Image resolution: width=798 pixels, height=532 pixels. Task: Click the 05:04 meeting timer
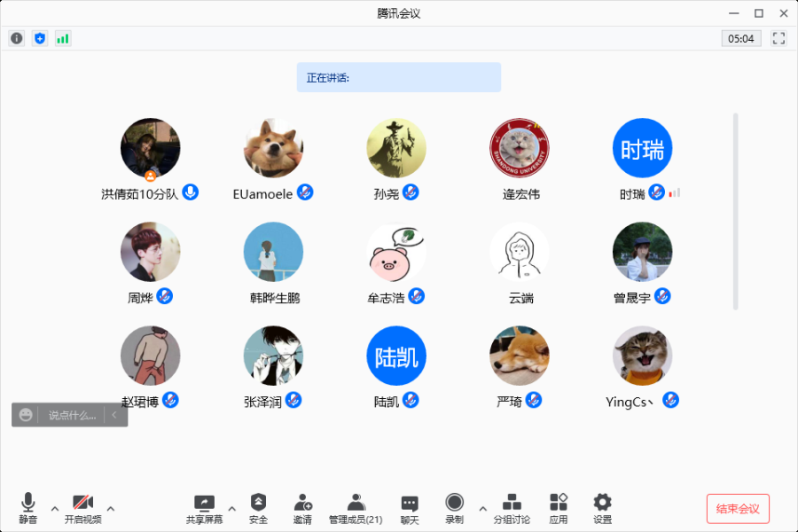pyautogui.click(x=741, y=38)
